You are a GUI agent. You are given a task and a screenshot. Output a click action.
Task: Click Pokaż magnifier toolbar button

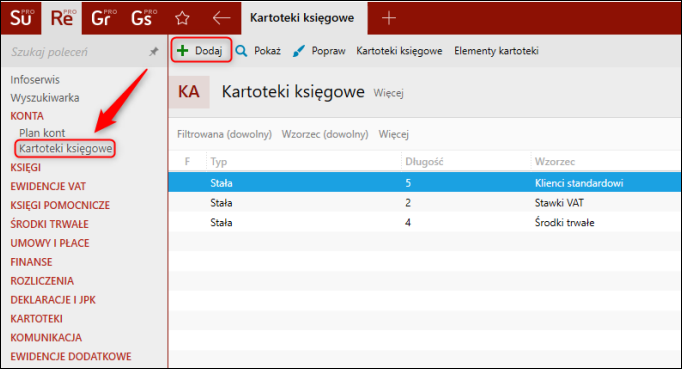(258, 51)
